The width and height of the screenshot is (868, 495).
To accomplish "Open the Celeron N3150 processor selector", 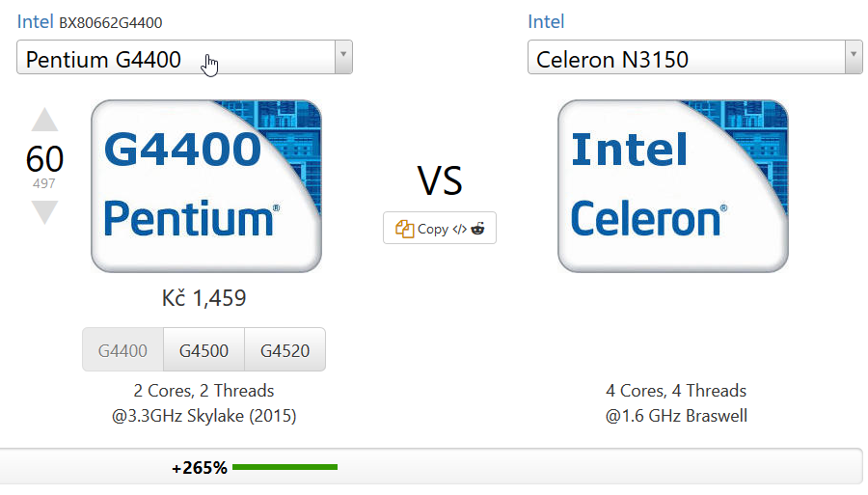I will pyautogui.click(x=694, y=57).
